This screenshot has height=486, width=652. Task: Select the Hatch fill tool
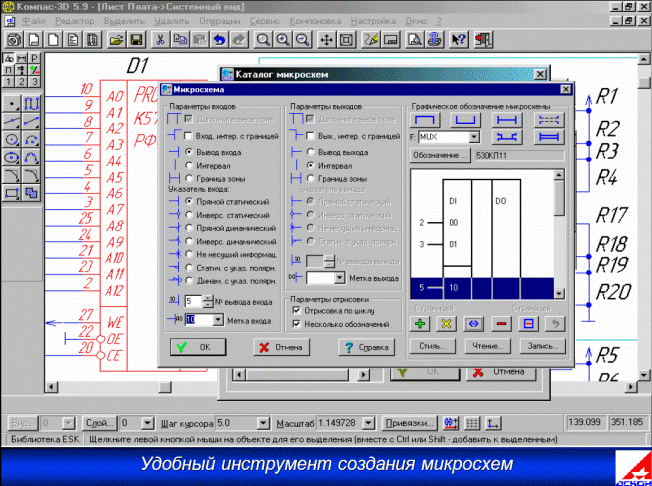tap(31, 192)
